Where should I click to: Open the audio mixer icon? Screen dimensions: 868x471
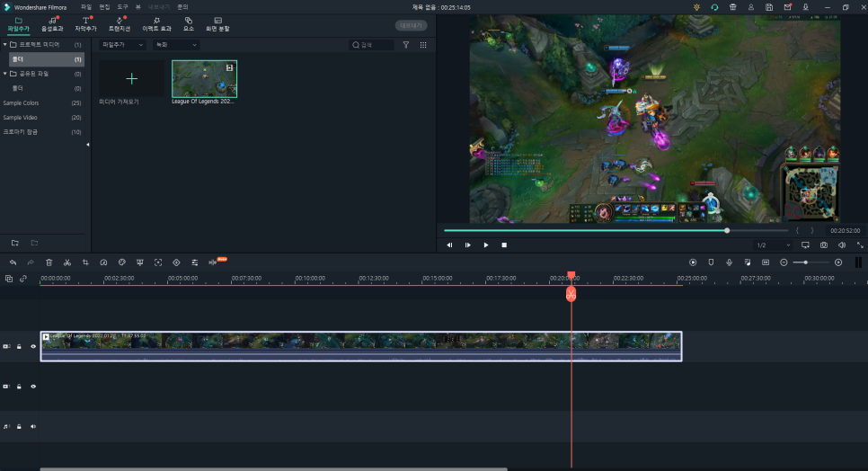click(x=748, y=262)
